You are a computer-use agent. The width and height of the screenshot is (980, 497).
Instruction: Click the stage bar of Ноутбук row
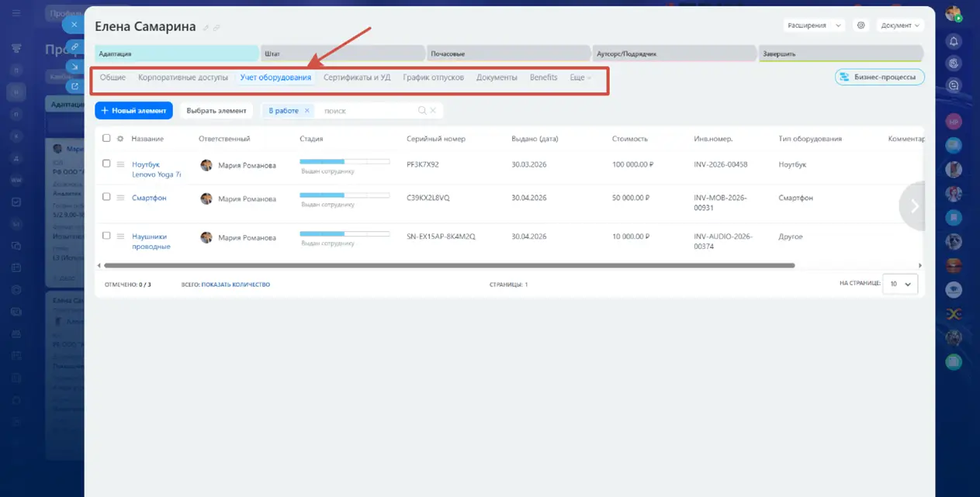coord(345,162)
